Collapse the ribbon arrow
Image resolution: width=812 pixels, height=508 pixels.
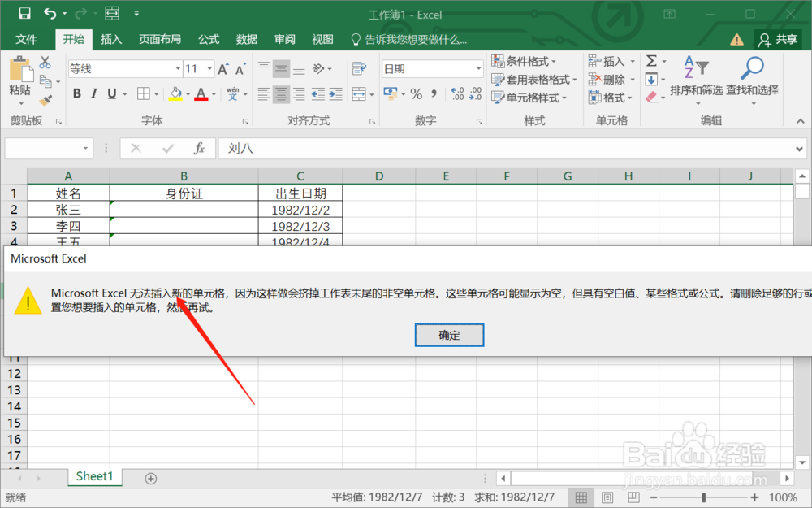point(801,121)
